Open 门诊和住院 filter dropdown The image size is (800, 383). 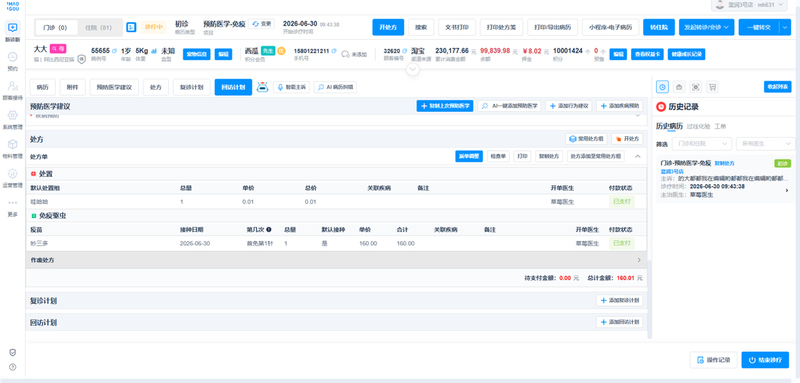coord(702,144)
